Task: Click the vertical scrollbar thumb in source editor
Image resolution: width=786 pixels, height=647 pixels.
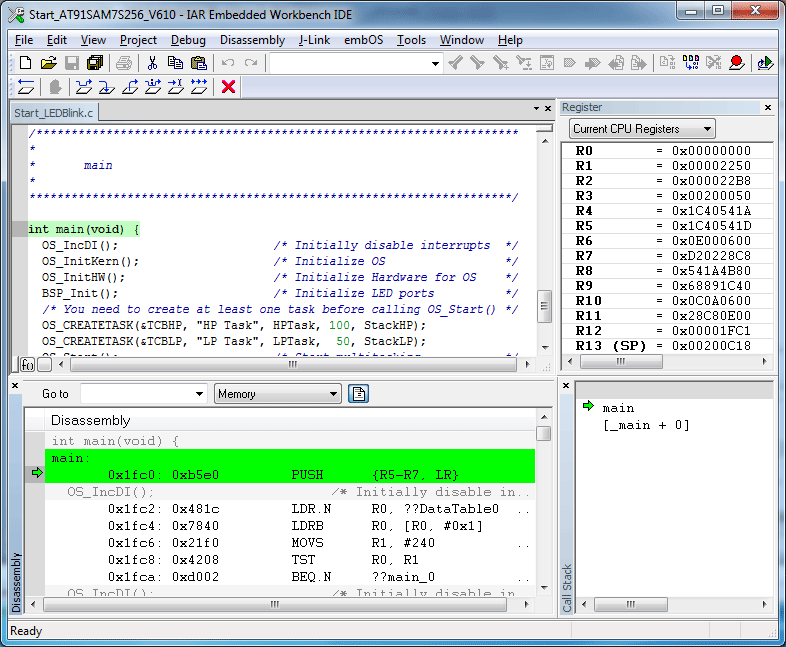Action: 544,306
